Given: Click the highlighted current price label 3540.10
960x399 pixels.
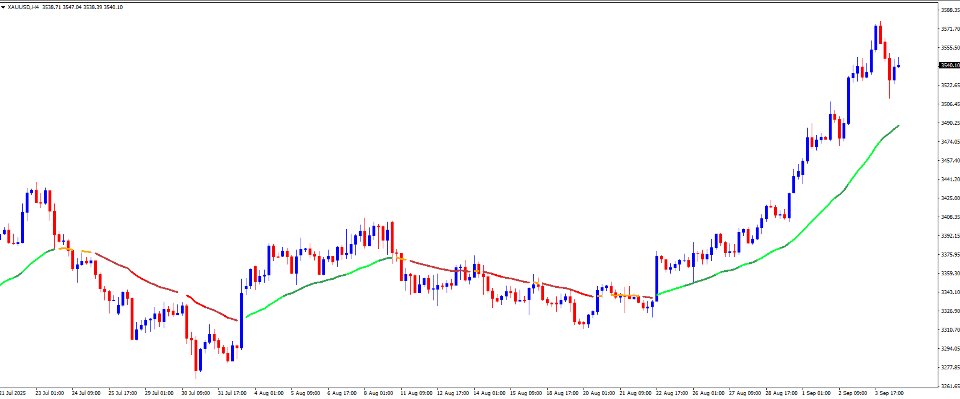Looking at the screenshot, I should 949,65.
